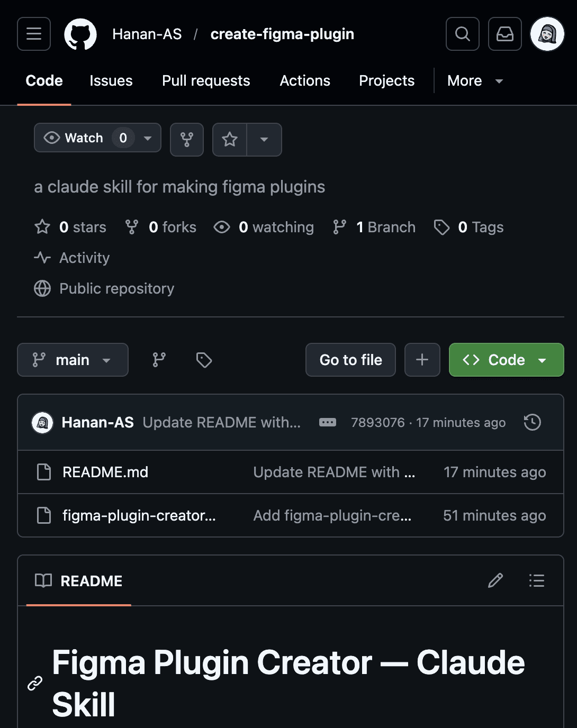This screenshot has height=728, width=577.
Task: Edit the README with pencil icon
Action: coord(495,581)
